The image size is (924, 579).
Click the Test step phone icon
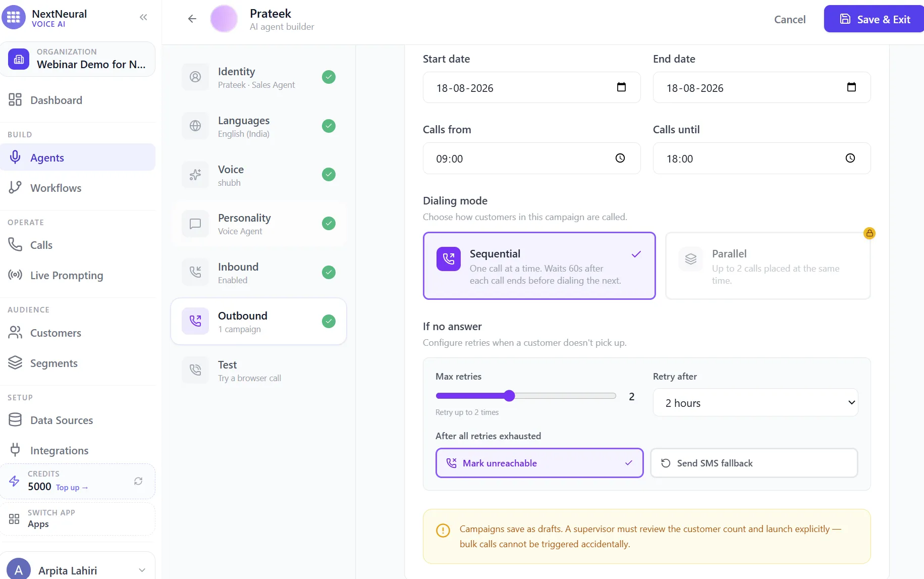coord(195,370)
